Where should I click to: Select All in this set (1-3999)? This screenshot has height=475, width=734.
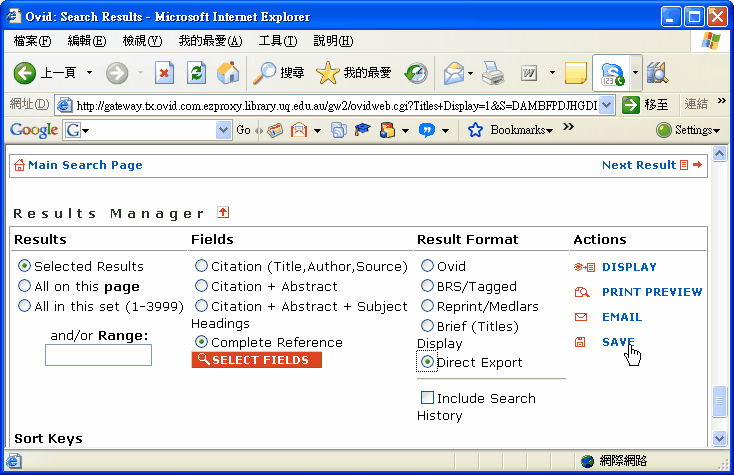[x=24, y=306]
